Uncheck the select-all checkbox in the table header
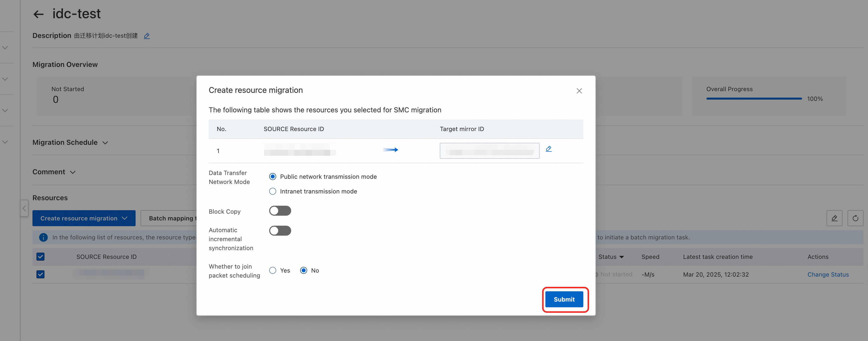The width and height of the screenshot is (868, 341). pos(40,257)
